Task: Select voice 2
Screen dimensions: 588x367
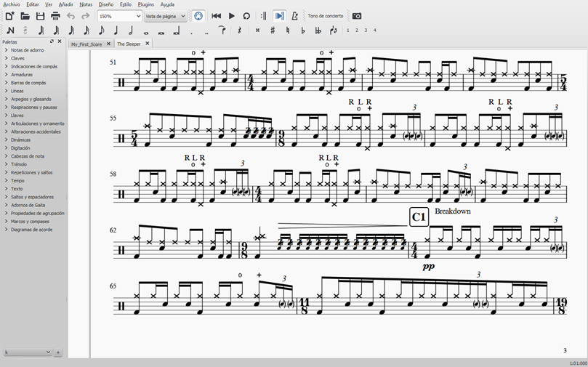Action: pyautogui.click(x=357, y=31)
